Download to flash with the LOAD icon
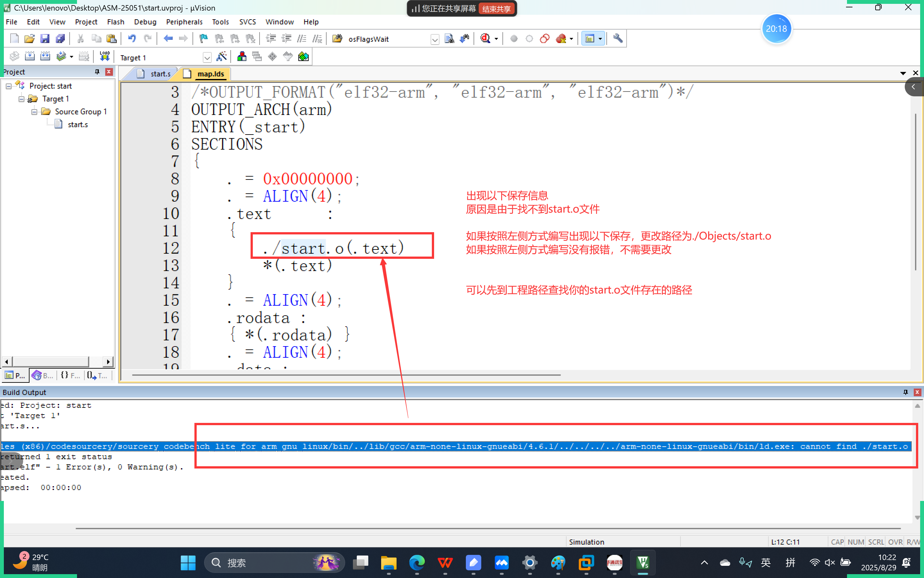 [105, 57]
